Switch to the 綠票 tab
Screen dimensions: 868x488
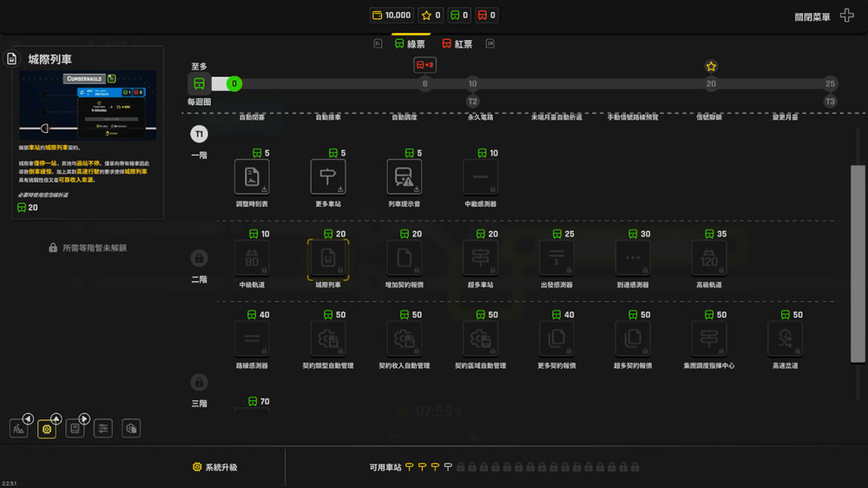click(411, 43)
